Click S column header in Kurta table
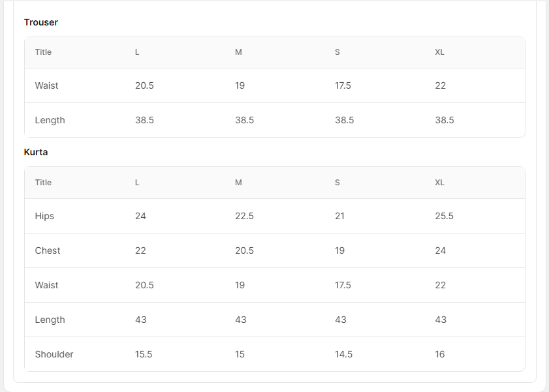Viewport: 549px width, 392px height. pos(337,183)
